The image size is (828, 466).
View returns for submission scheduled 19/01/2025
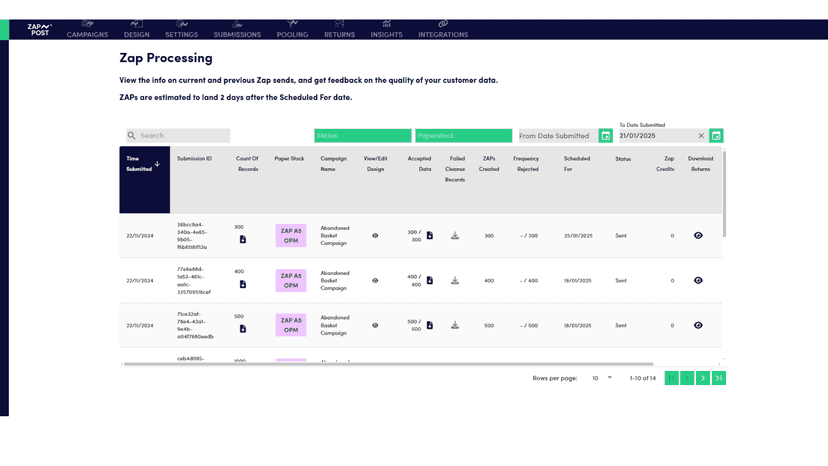point(698,281)
